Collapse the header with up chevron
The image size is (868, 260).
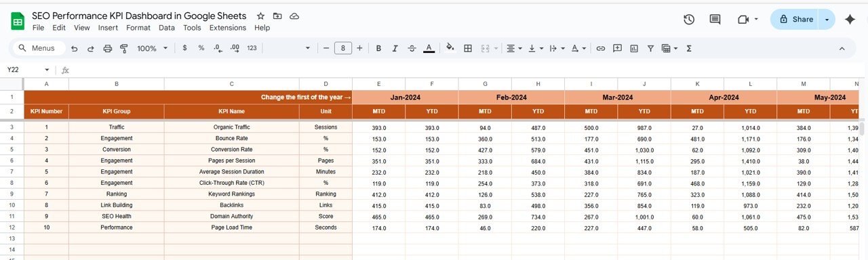pyautogui.click(x=842, y=48)
